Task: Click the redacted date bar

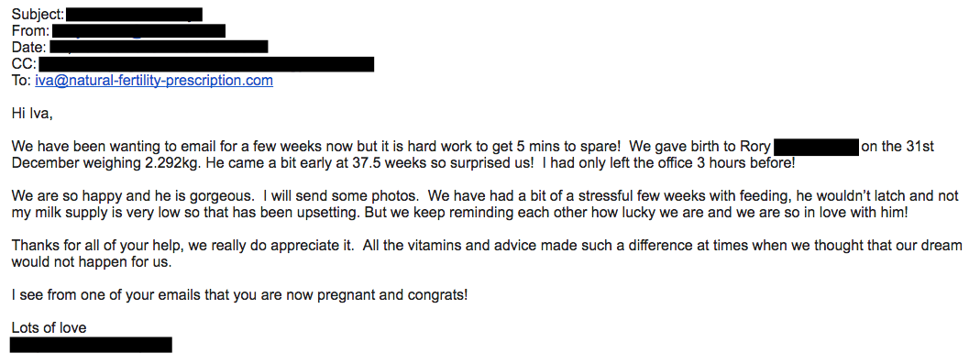Action: pos(159,47)
